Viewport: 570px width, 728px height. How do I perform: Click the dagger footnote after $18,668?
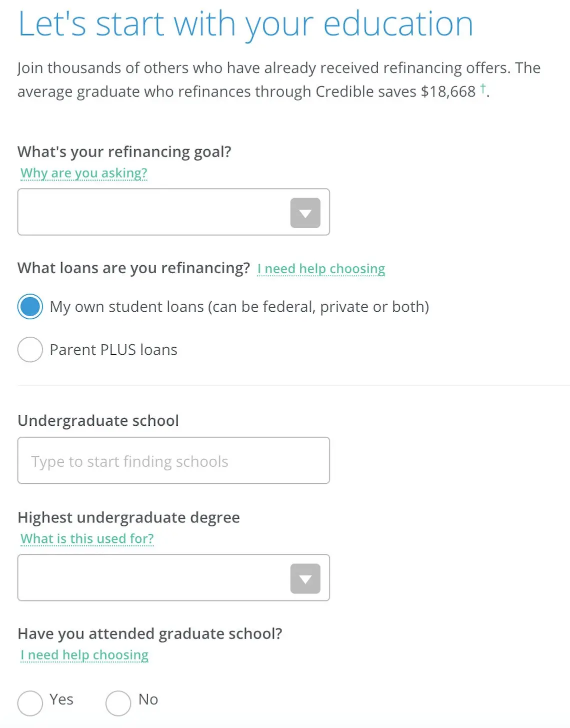click(482, 89)
